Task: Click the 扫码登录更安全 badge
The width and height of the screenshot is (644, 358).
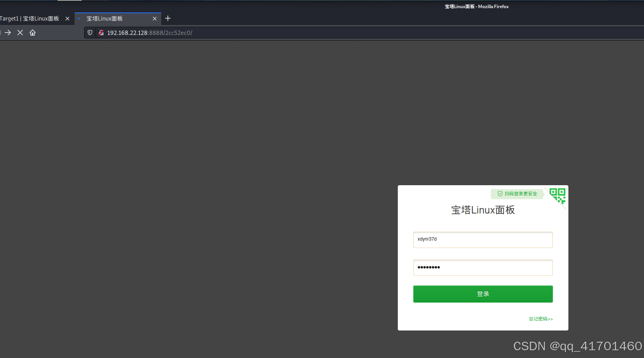Action: [x=517, y=194]
